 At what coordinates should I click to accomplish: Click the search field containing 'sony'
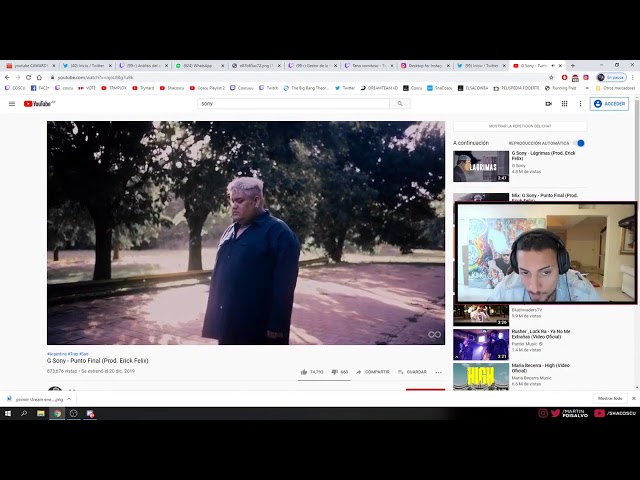(x=293, y=104)
